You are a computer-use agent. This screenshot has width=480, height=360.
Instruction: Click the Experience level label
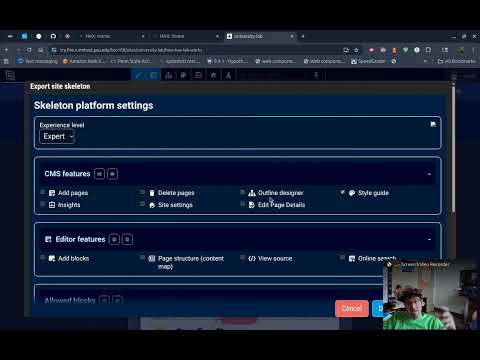pyautogui.click(x=62, y=125)
